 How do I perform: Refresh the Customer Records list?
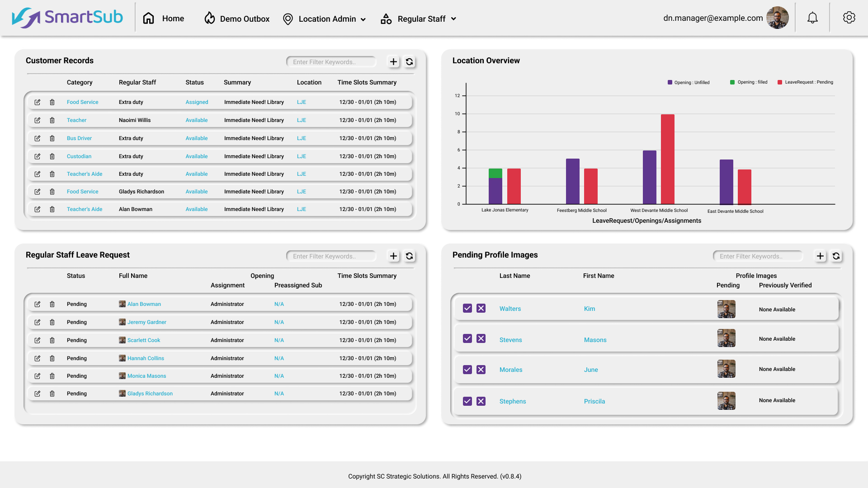[x=409, y=62]
